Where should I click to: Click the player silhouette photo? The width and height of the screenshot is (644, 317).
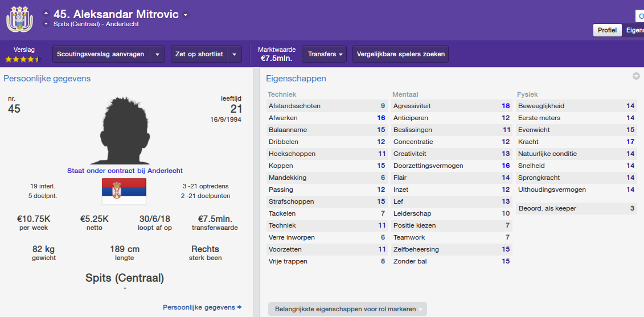[124, 130]
